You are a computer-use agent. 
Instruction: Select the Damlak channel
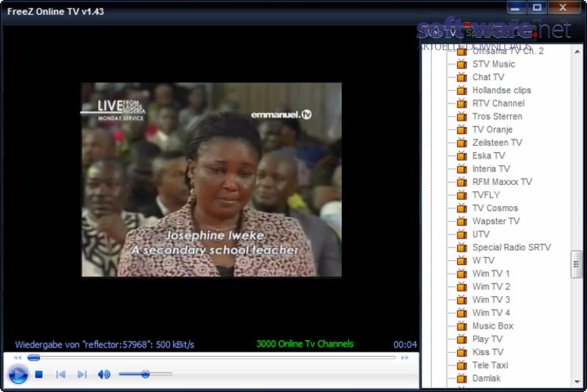pos(487,379)
